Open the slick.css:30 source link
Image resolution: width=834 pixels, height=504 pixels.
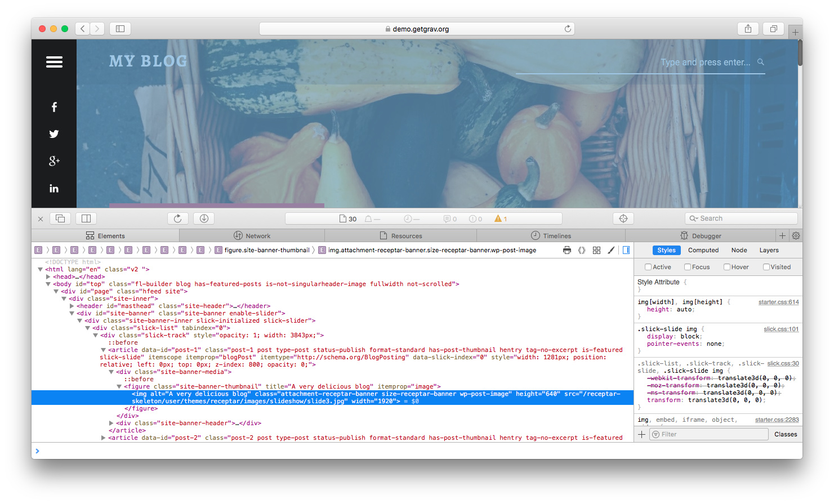[783, 364]
